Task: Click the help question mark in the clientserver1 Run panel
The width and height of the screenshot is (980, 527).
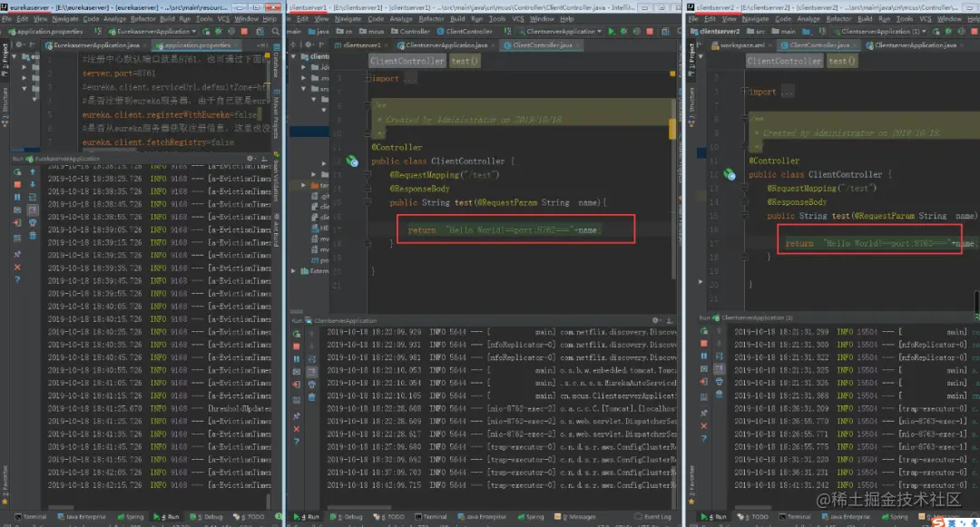Action: (x=296, y=442)
